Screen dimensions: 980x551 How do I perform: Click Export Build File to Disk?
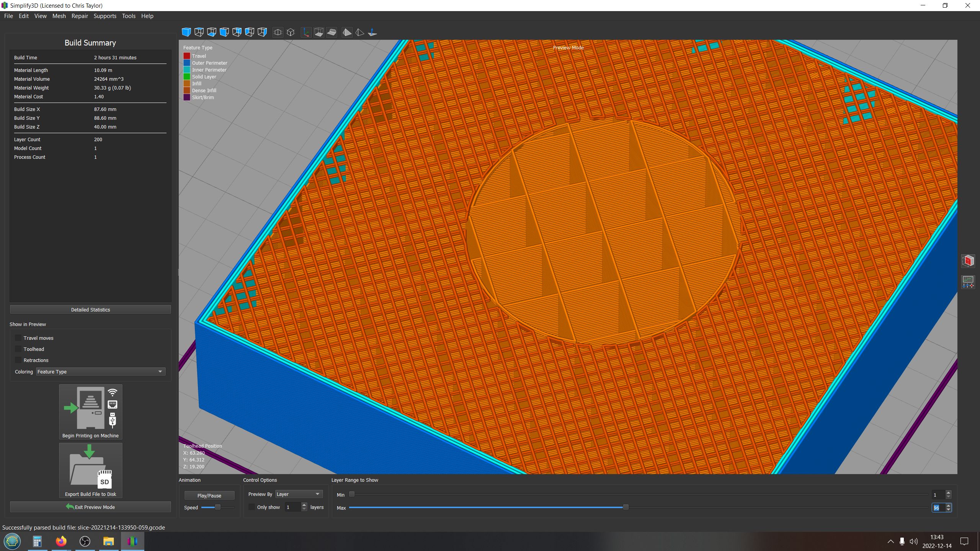91,471
